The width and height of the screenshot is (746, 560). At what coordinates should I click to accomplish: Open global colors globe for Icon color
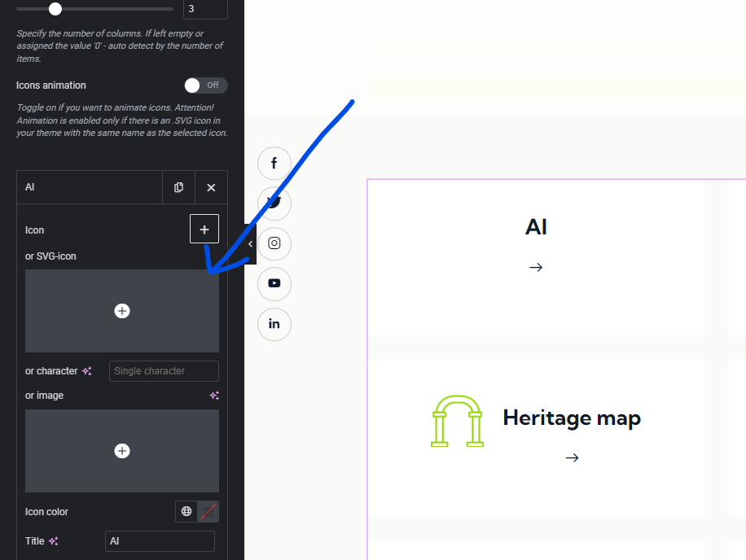coord(186,511)
